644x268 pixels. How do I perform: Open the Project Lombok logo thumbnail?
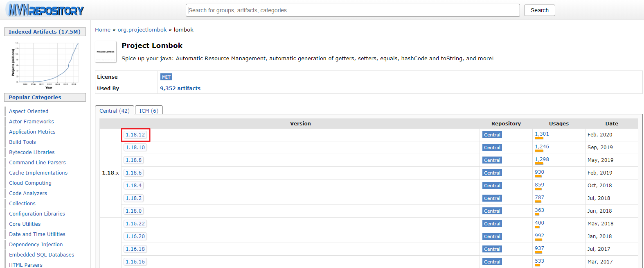click(106, 52)
